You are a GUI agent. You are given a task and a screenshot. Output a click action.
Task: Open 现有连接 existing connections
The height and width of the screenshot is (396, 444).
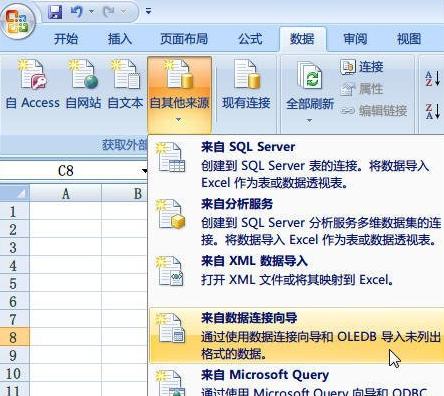(246, 84)
